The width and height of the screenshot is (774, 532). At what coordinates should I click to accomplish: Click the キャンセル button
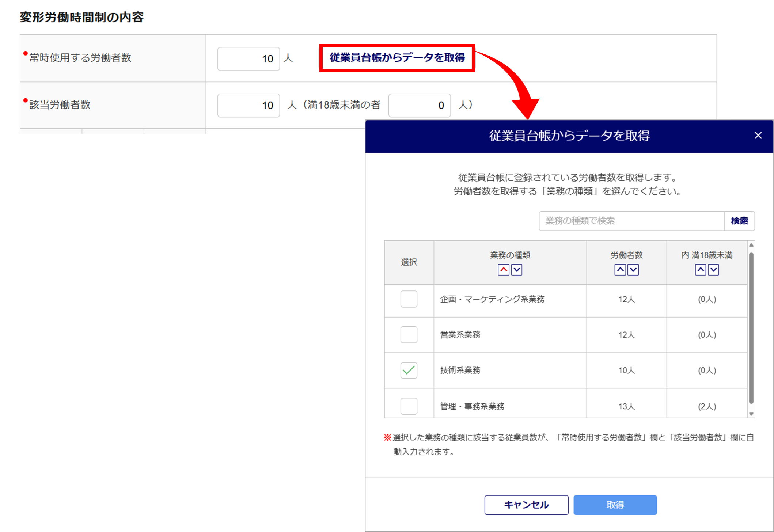click(x=526, y=505)
